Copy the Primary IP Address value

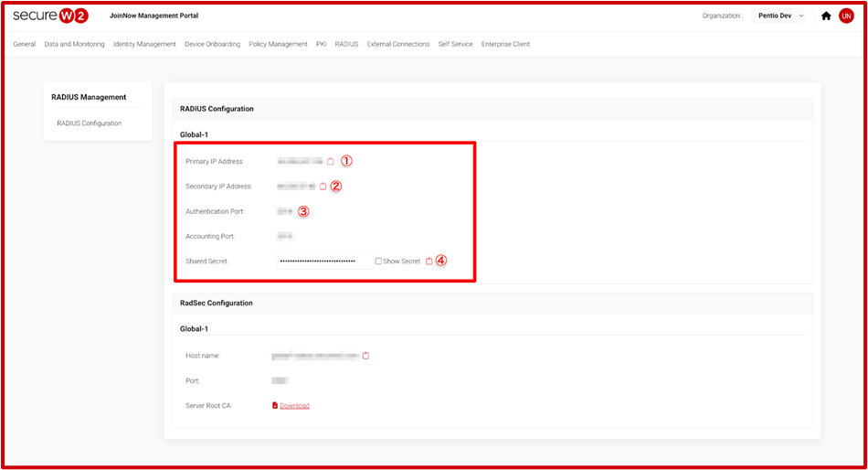331,161
